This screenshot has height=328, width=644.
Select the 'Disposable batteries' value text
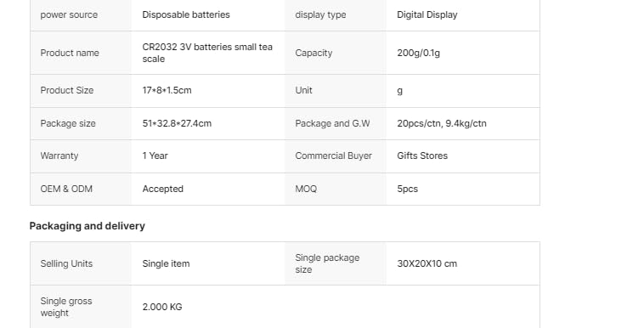[x=186, y=14]
